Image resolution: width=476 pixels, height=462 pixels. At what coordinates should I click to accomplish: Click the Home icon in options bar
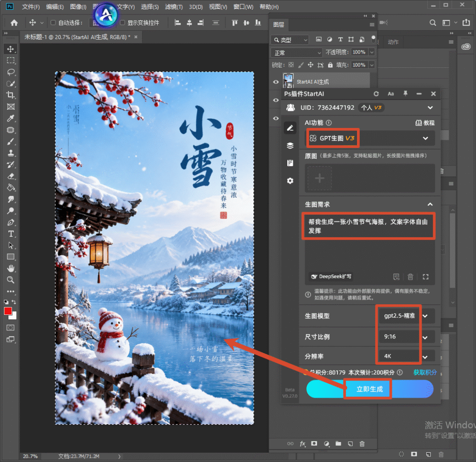[x=14, y=23]
